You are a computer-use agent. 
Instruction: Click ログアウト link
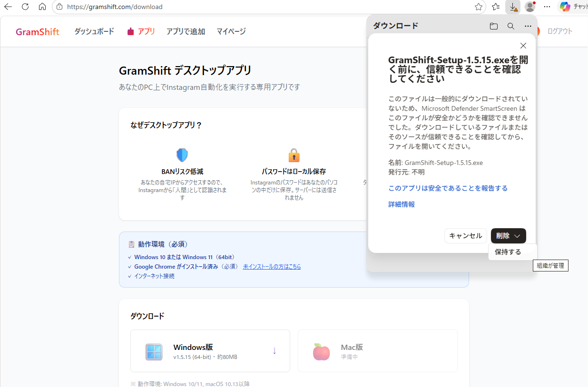coord(560,31)
